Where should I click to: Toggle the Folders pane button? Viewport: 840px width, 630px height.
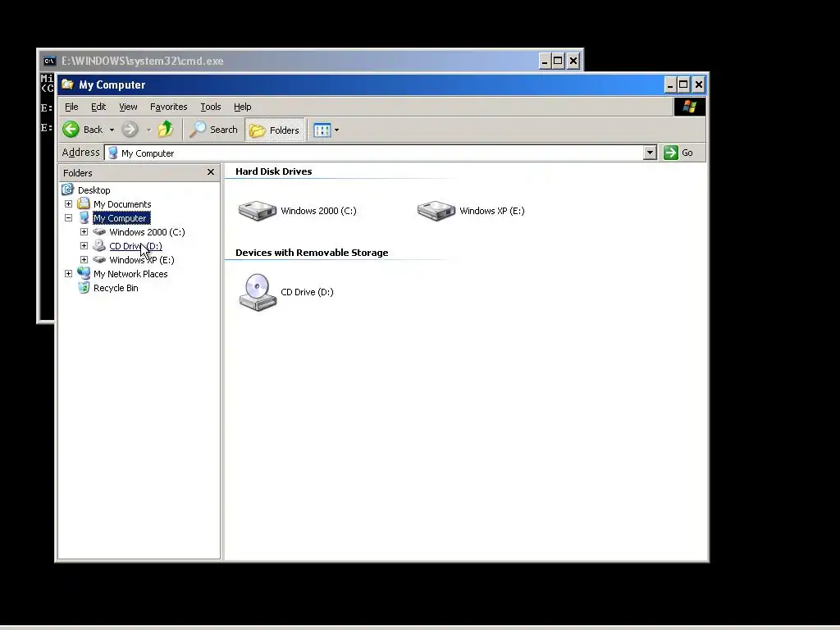coord(274,130)
